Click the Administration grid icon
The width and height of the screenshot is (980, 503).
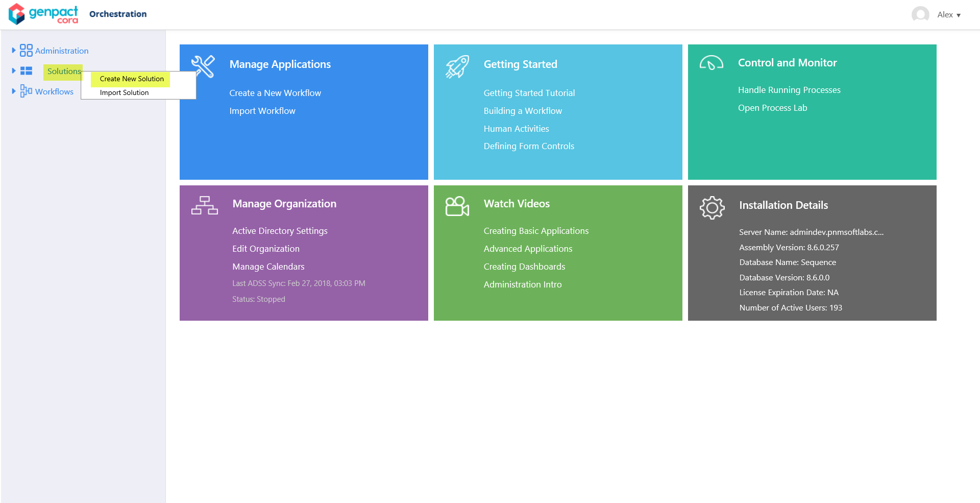click(x=26, y=50)
